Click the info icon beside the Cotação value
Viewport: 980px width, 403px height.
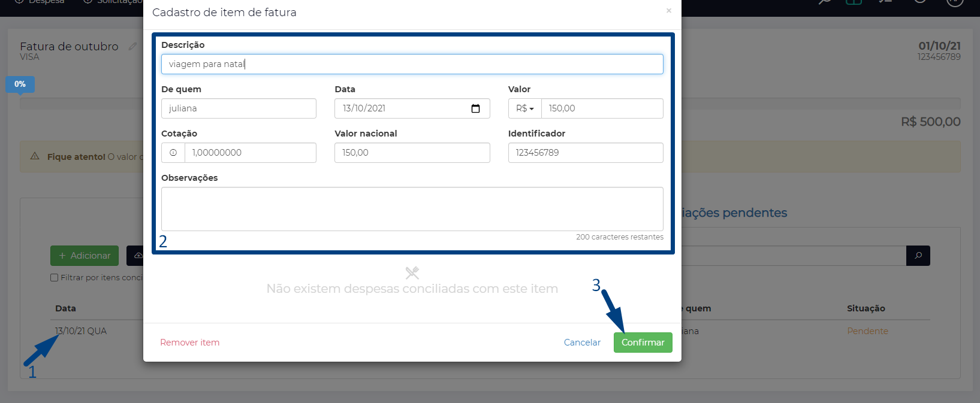click(x=173, y=153)
